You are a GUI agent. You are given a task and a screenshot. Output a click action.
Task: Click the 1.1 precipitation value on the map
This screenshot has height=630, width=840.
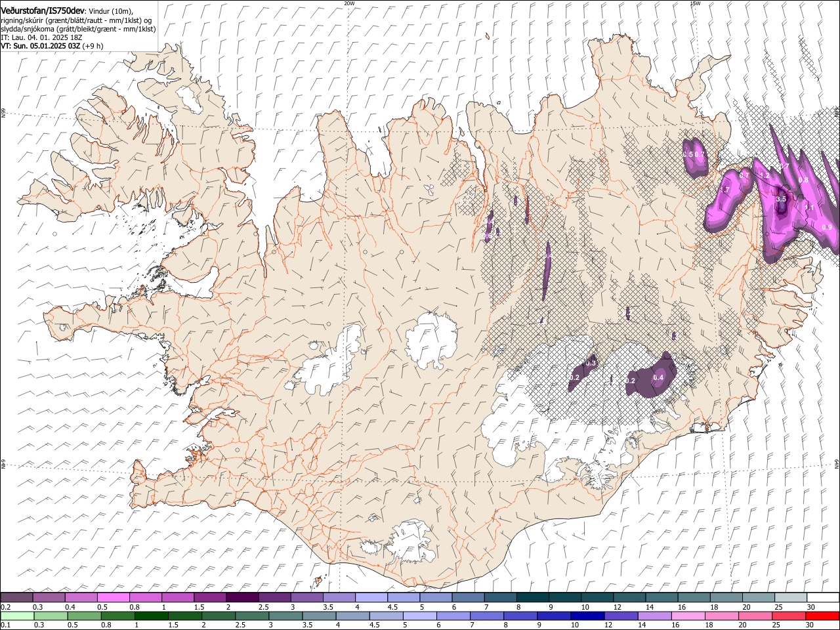(809, 207)
